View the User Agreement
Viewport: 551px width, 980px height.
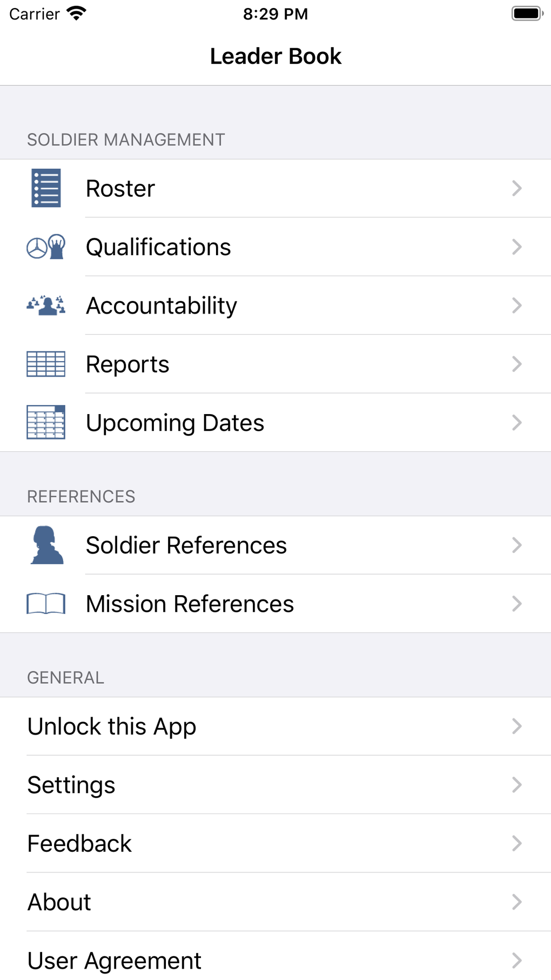(x=114, y=960)
